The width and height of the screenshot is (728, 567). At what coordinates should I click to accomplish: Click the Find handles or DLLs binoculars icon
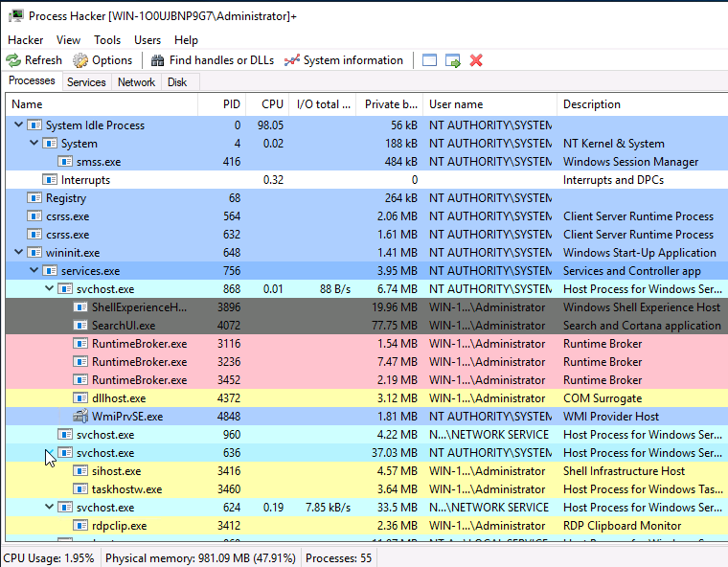coord(158,60)
